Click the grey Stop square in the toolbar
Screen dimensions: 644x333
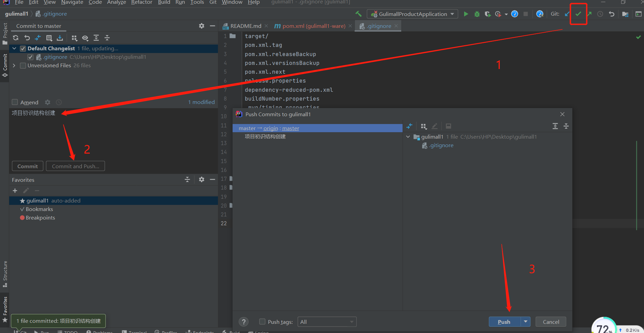(x=526, y=14)
